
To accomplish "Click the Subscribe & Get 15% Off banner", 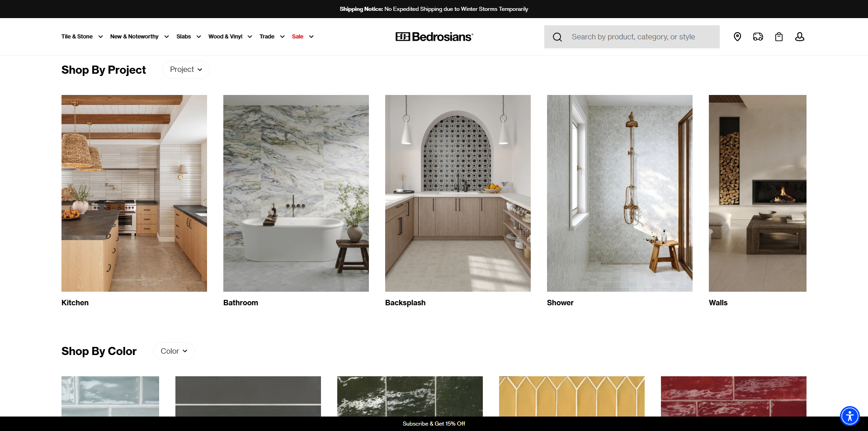I will click(x=434, y=424).
